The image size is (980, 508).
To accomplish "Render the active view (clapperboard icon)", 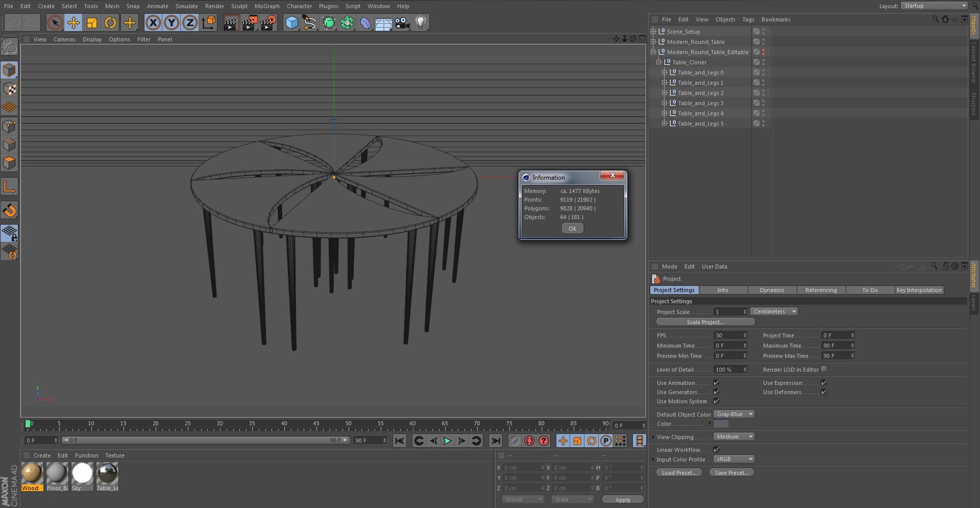I will pos(231,23).
